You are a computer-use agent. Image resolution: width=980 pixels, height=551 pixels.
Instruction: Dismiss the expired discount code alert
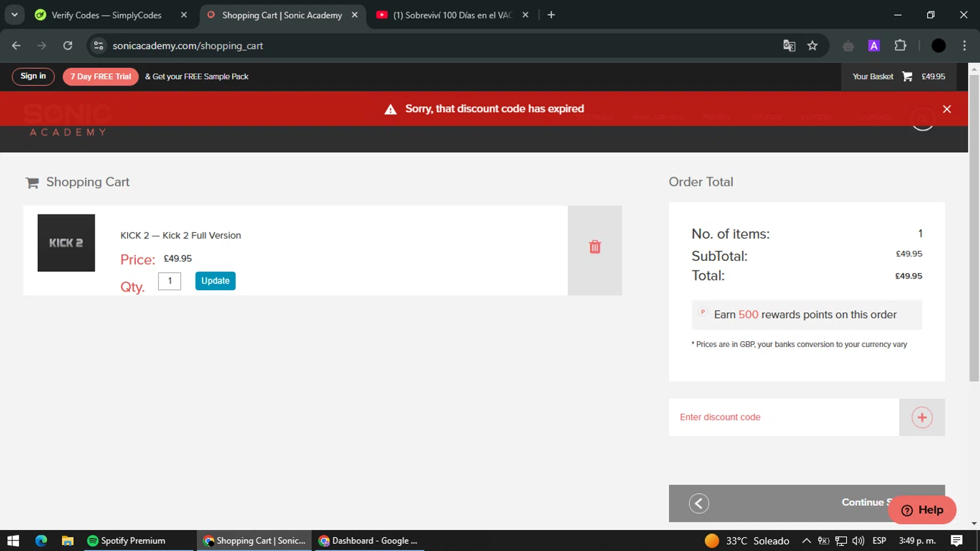947,109
